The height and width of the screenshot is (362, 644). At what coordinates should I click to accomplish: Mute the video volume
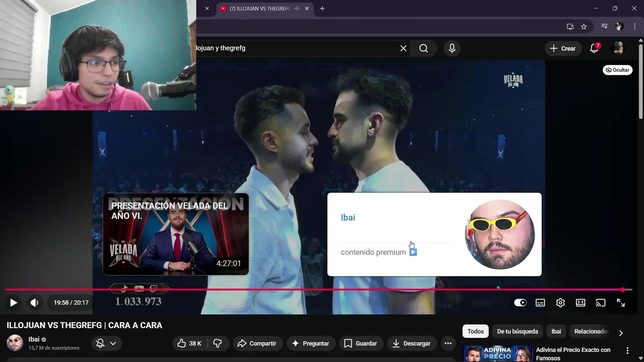[34, 303]
